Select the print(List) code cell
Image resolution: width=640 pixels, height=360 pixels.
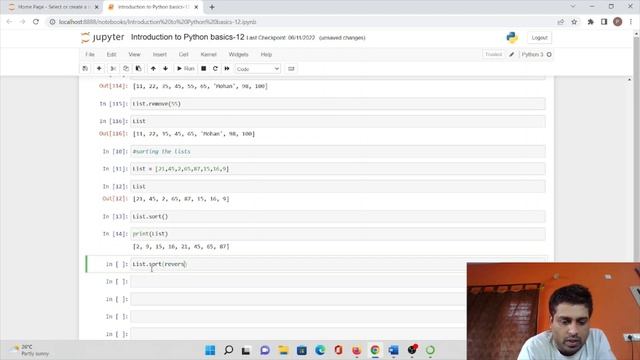pos(338,234)
